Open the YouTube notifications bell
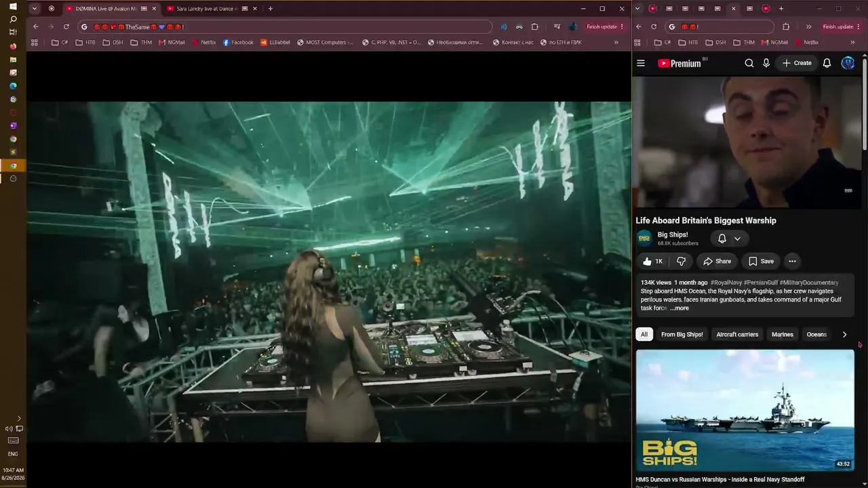Viewport: 868px width, 488px height. pyautogui.click(x=827, y=63)
